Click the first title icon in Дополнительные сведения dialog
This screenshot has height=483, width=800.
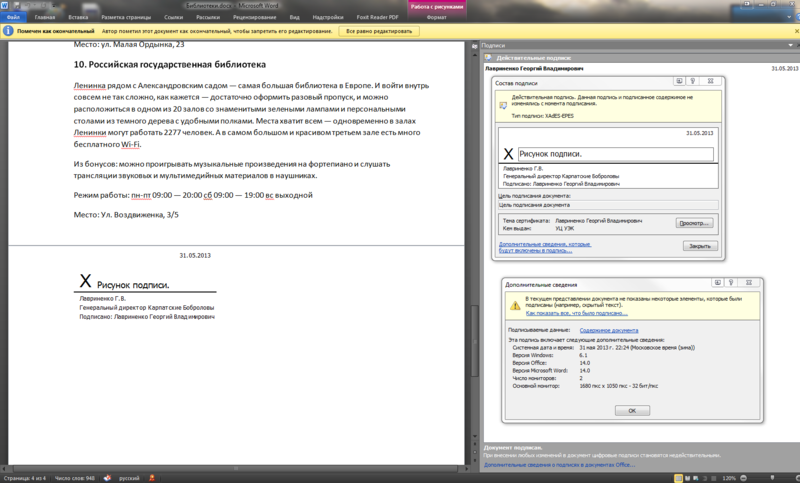point(717,283)
